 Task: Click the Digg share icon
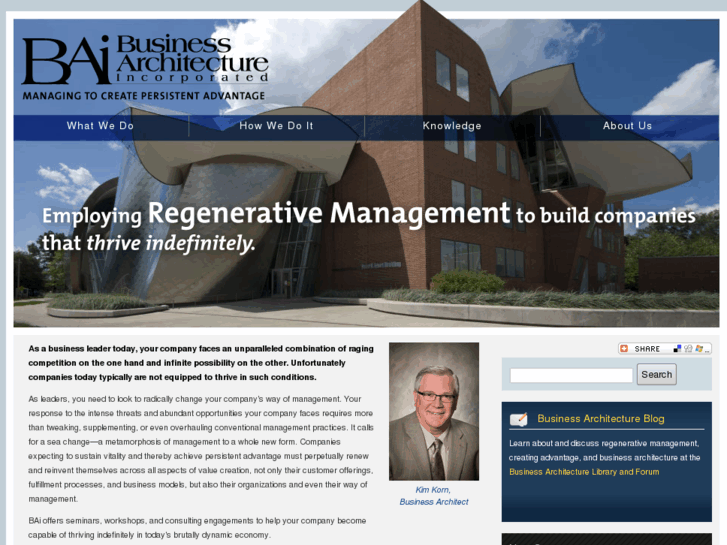pos(688,348)
